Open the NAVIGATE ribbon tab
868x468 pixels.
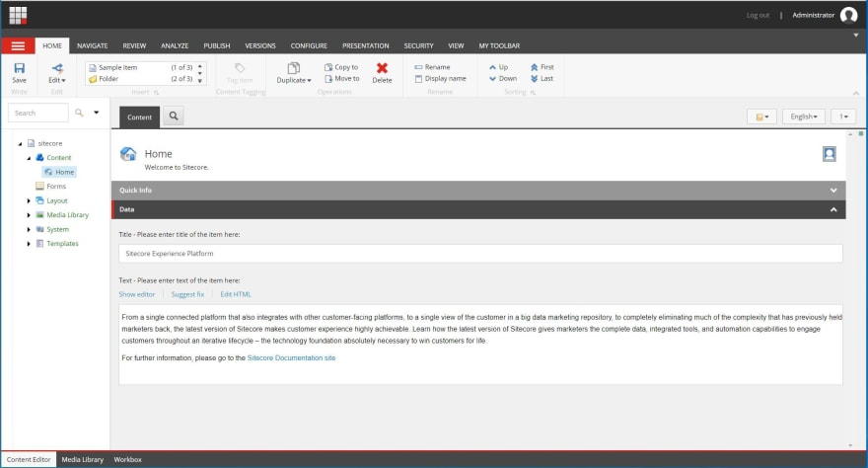(x=93, y=46)
